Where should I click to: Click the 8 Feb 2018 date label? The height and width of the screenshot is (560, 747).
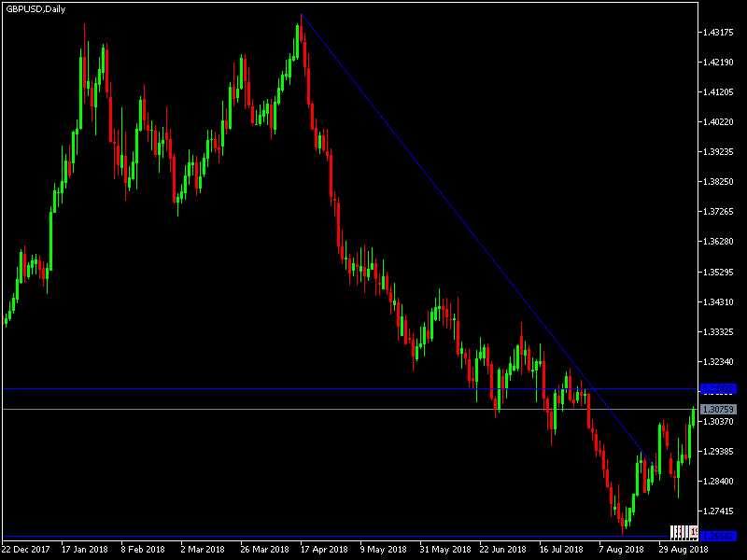[143, 550]
